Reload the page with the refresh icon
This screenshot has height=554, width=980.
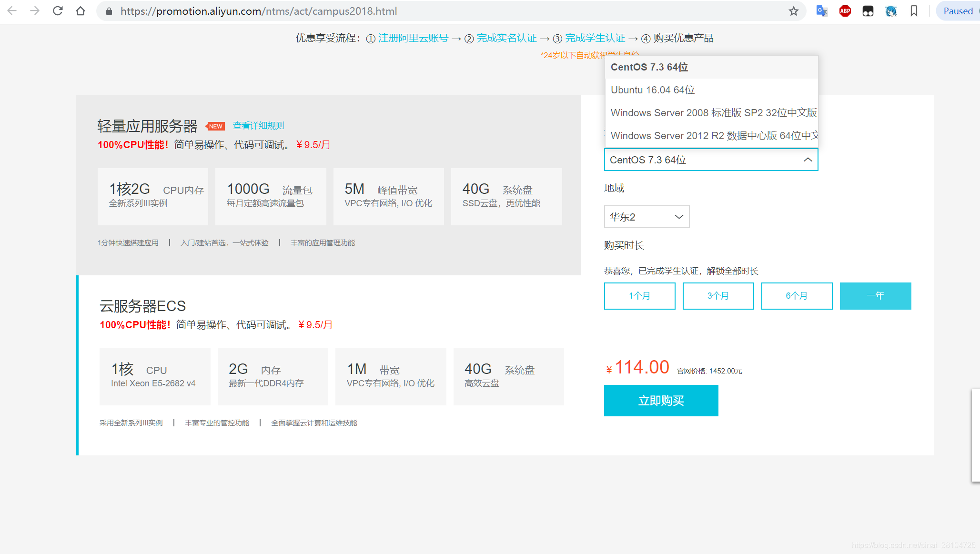point(58,11)
